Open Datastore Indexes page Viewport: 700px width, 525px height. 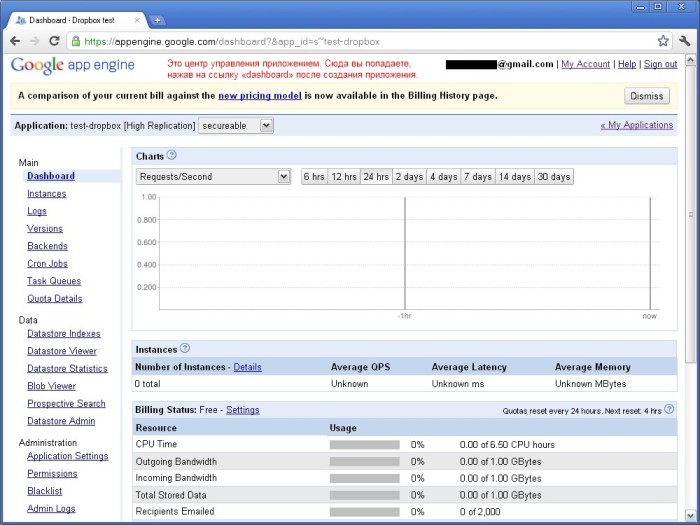pos(64,333)
